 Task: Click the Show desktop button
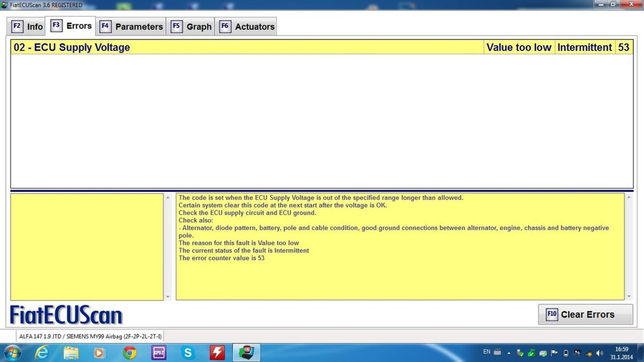click(x=640, y=353)
